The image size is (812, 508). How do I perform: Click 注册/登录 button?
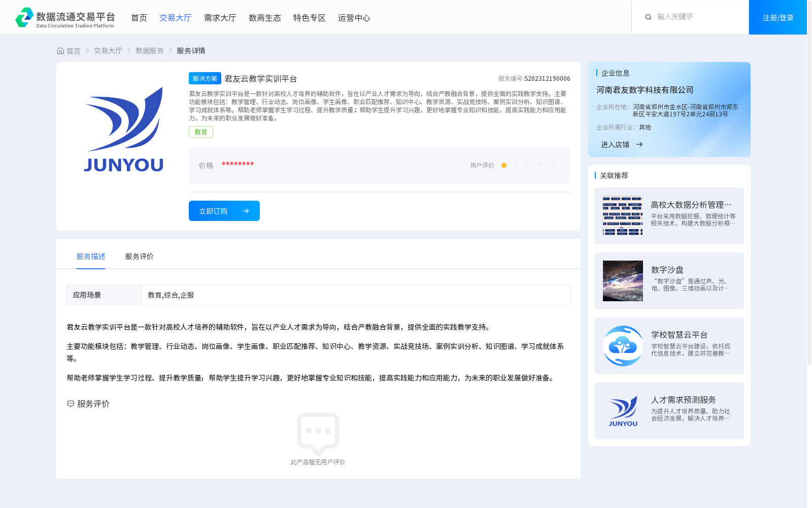click(778, 17)
